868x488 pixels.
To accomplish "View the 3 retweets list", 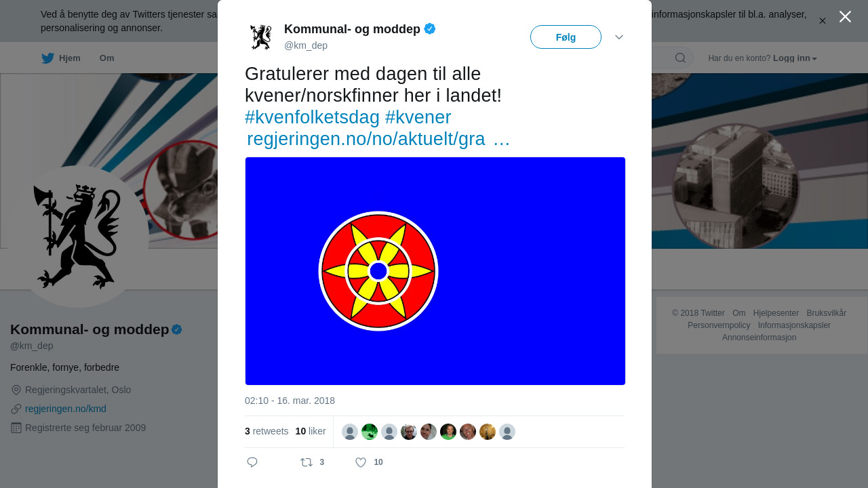I will point(267,431).
